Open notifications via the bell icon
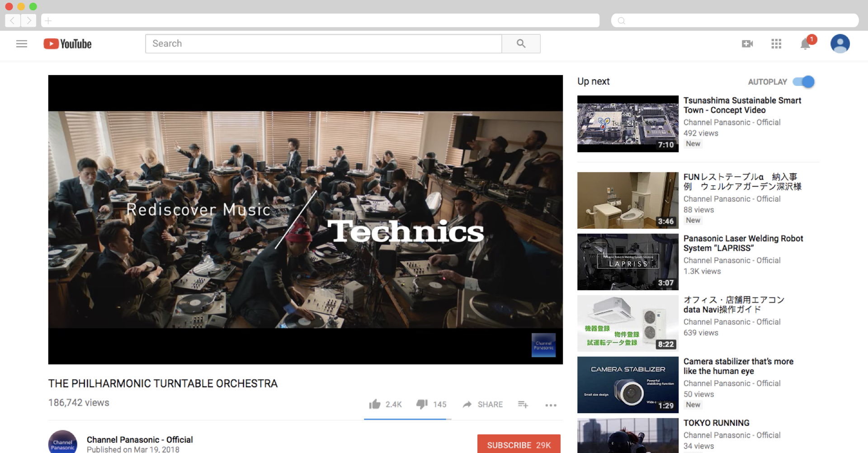Viewport: 868px width, 453px height. 805,45
